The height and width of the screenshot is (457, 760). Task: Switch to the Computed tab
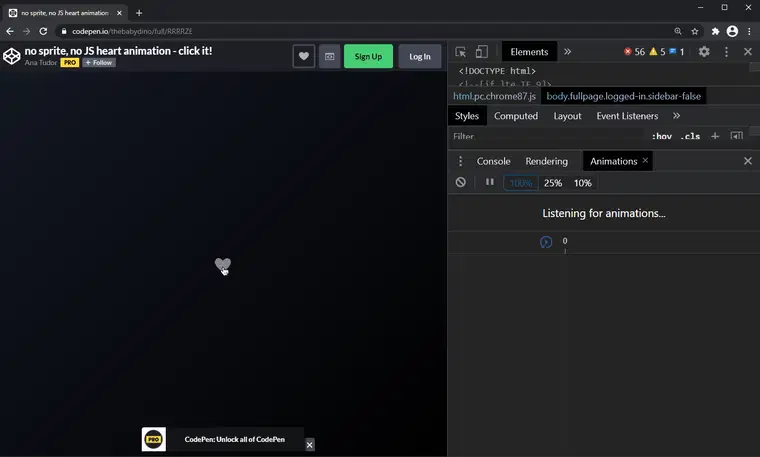click(x=516, y=116)
